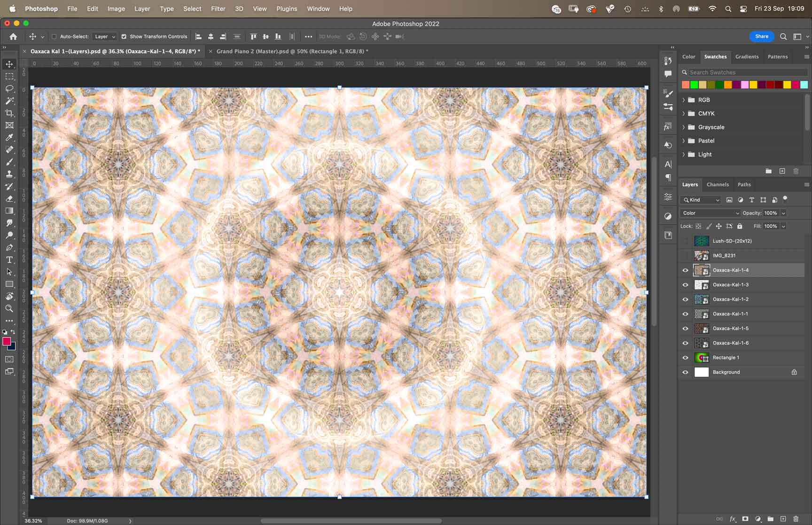This screenshot has height=525, width=812.
Task: Open the Layer menu
Action: [142, 8]
